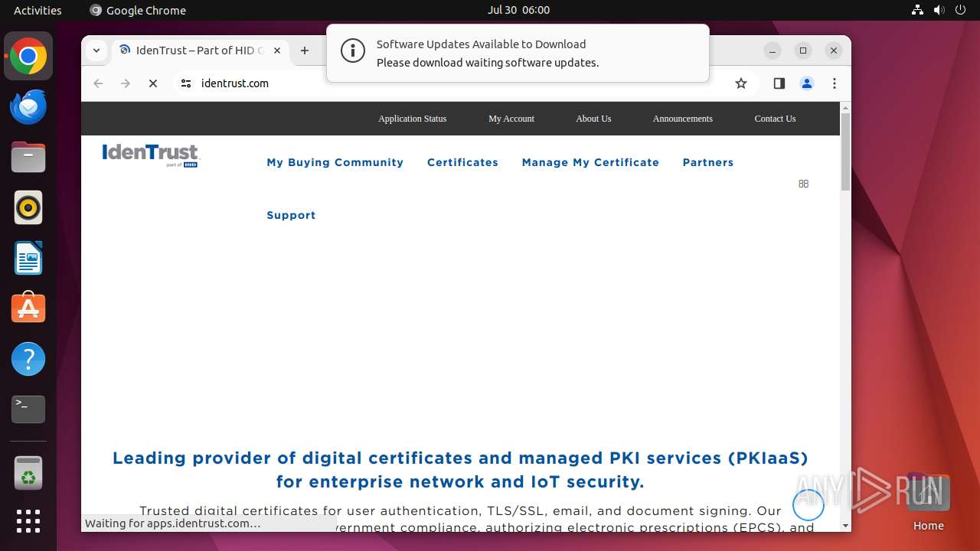Show applications grid
This screenshot has height=551, width=980.
[28, 521]
